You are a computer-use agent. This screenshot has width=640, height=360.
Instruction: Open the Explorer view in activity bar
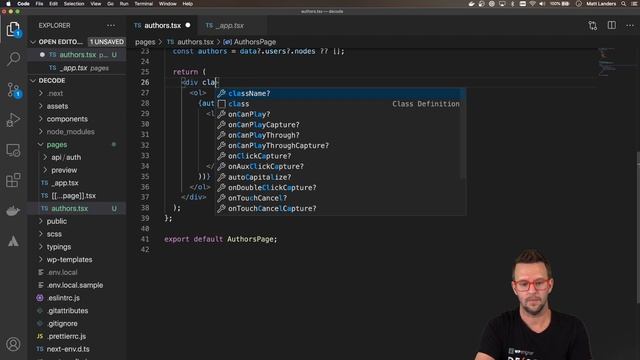tap(13, 29)
